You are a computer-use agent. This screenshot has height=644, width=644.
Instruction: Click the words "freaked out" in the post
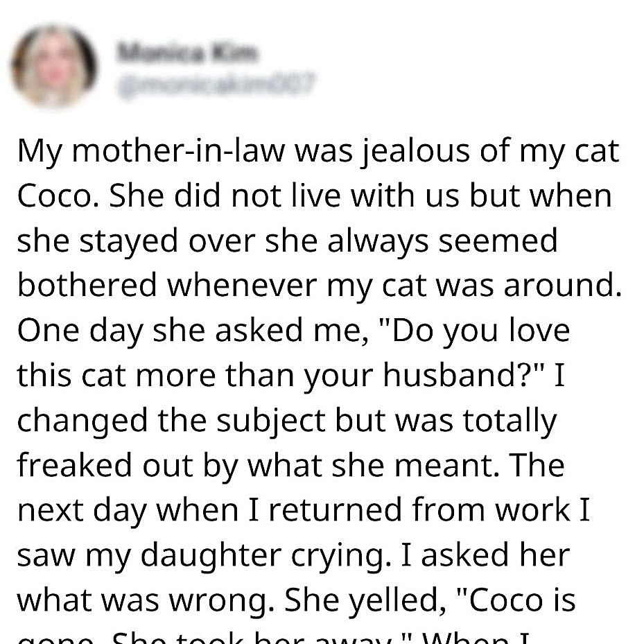click(105, 465)
